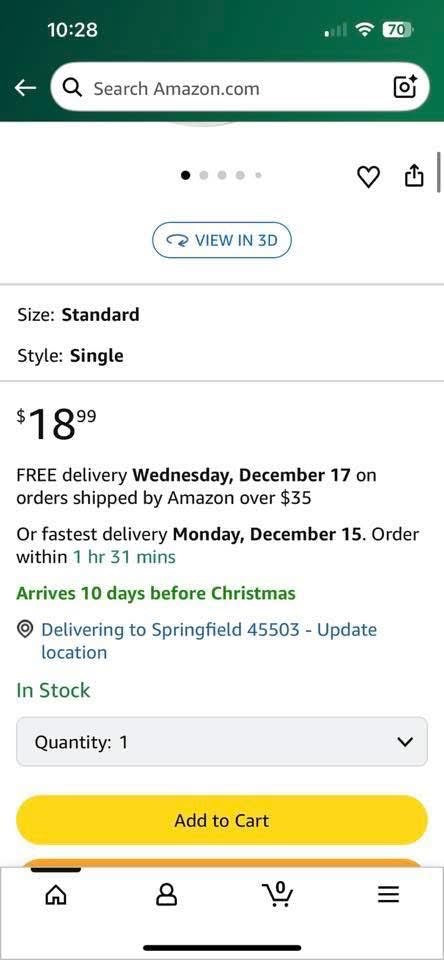Go to Home tab in bottom bar
Image resolution: width=444 pixels, height=960 pixels.
click(x=55, y=895)
